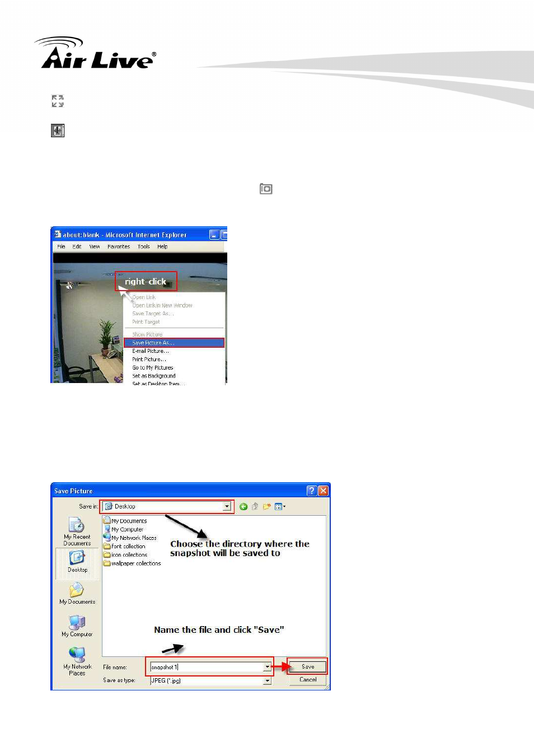The width and height of the screenshot is (534, 756).
Task: Click the Help question mark in Save Picture
Action: [312, 491]
